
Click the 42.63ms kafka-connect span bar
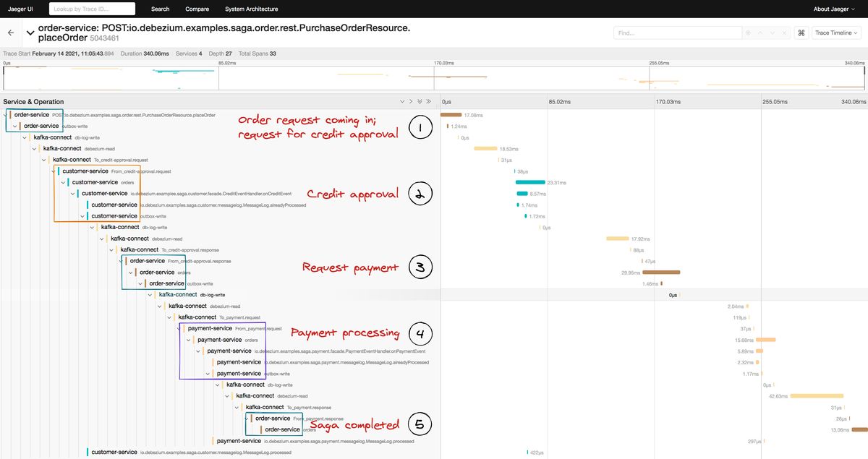817,396
